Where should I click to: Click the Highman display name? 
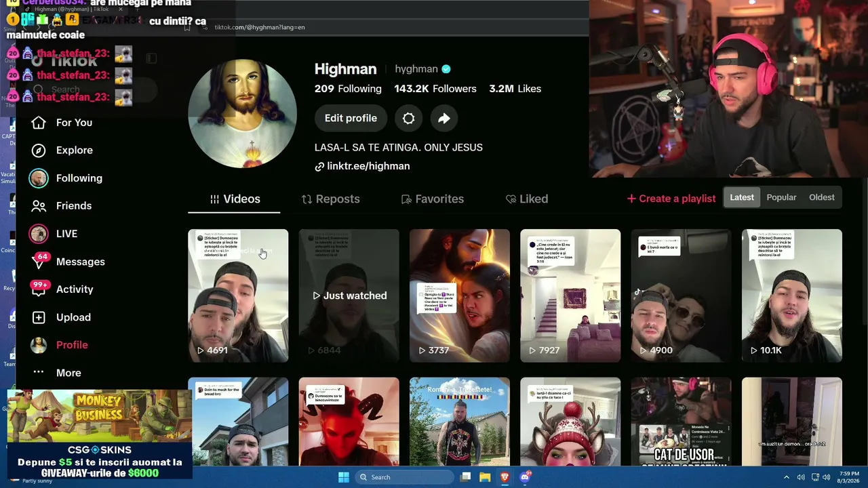coord(345,69)
